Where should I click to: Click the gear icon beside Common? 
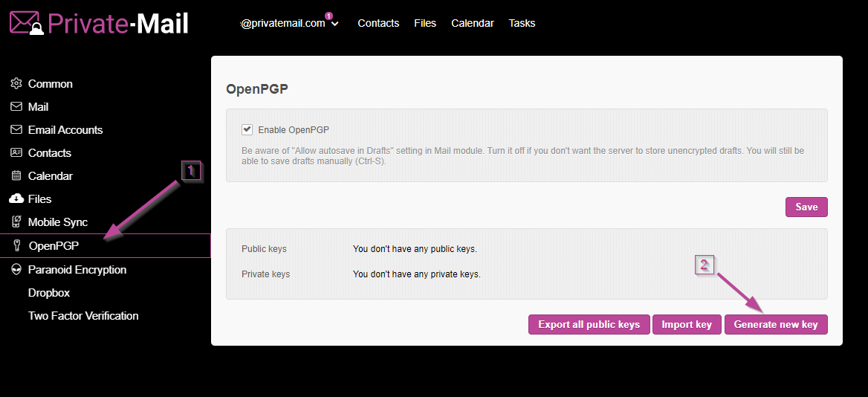pyautogui.click(x=16, y=84)
